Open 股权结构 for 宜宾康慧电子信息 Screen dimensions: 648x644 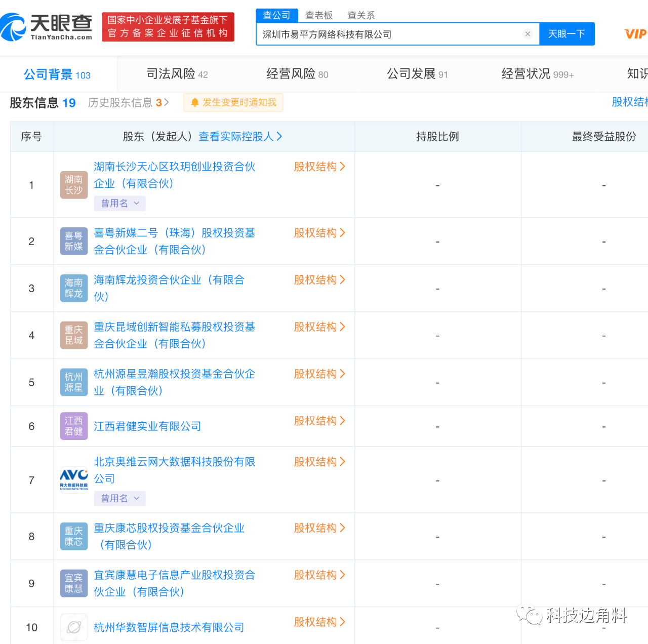[319, 575]
